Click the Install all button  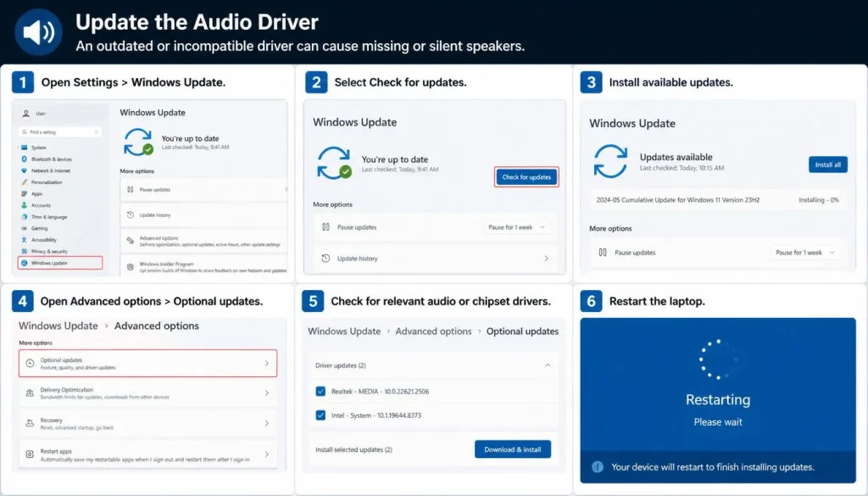827,164
